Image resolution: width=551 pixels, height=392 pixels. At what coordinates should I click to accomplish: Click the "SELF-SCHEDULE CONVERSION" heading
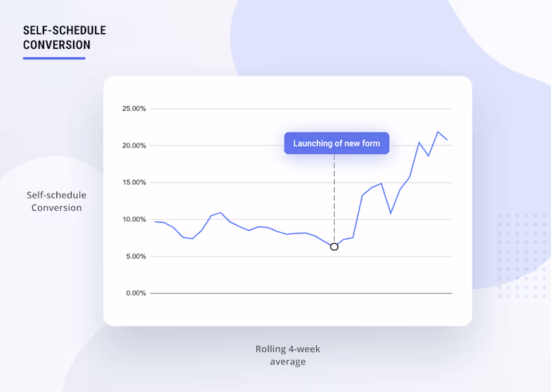pos(65,38)
